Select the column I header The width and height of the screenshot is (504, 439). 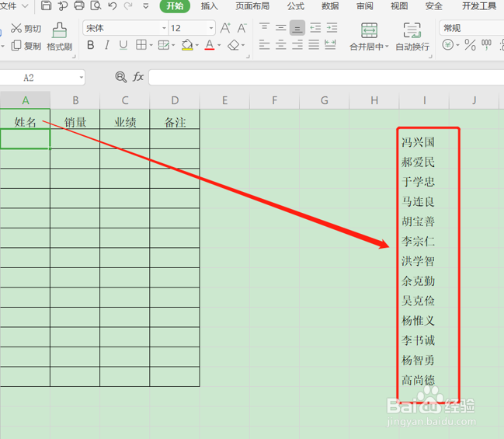pos(424,100)
